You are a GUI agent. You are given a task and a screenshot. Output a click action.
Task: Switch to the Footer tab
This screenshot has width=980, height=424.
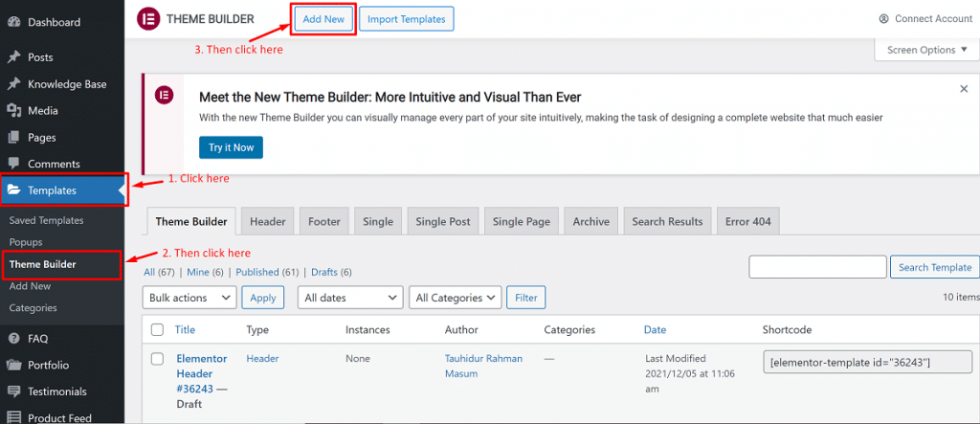pyautogui.click(x=324, y=221)
